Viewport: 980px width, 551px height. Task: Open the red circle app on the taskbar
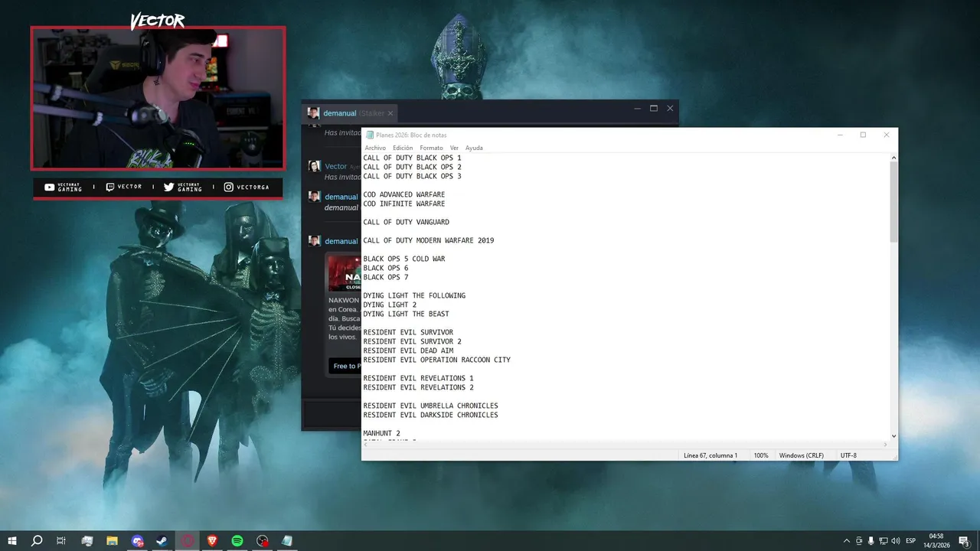[188, 541]
